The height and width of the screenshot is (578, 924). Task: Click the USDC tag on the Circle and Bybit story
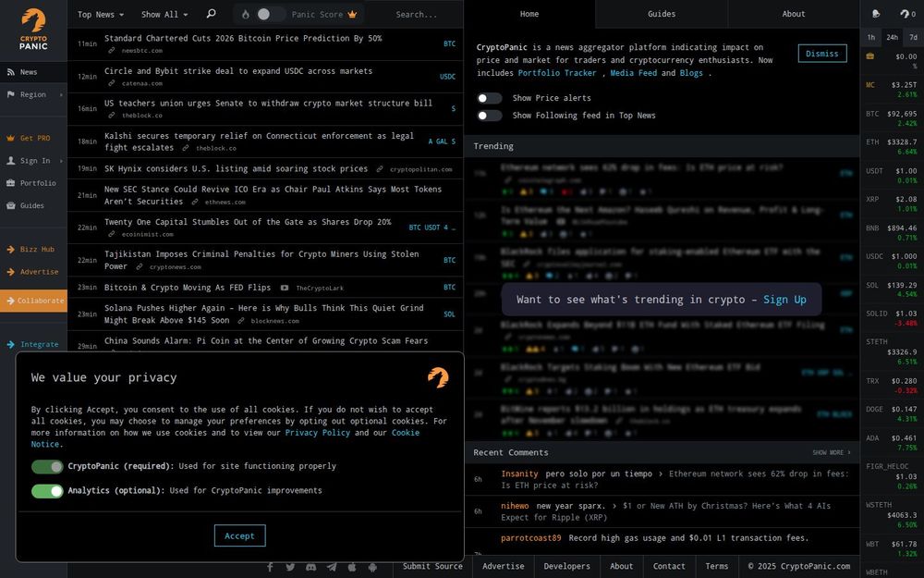point(447,77)
